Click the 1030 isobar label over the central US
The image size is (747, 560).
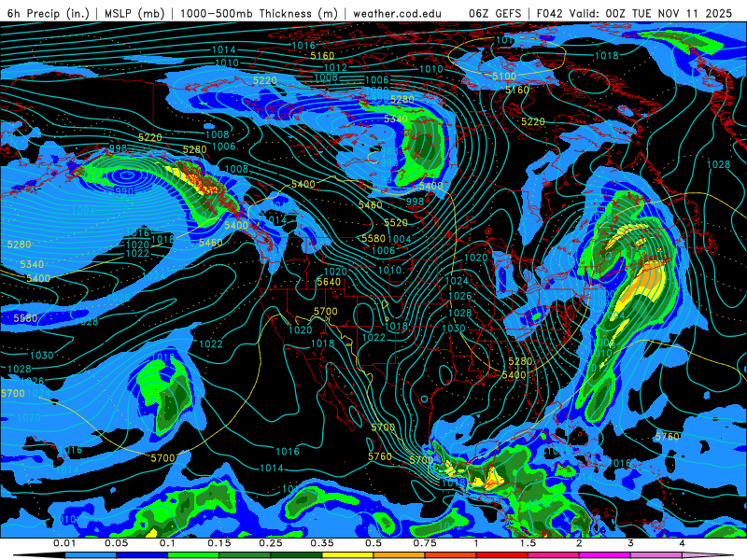tap(453, 329)
